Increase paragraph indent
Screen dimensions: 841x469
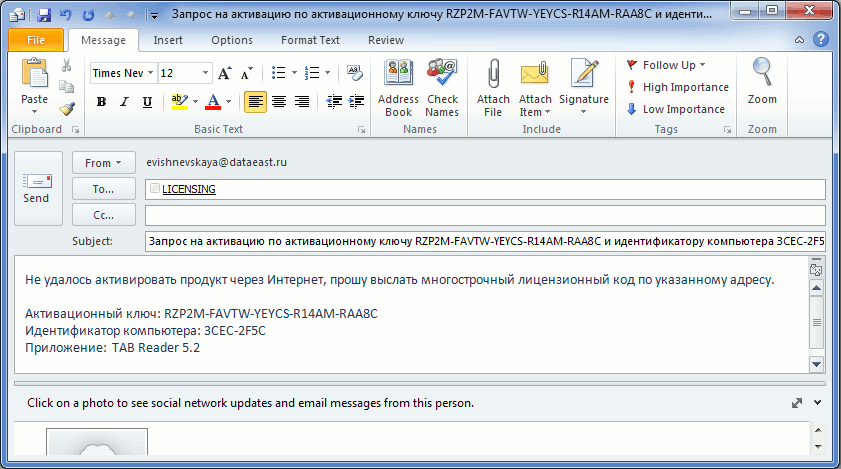(x=356, y=101)
